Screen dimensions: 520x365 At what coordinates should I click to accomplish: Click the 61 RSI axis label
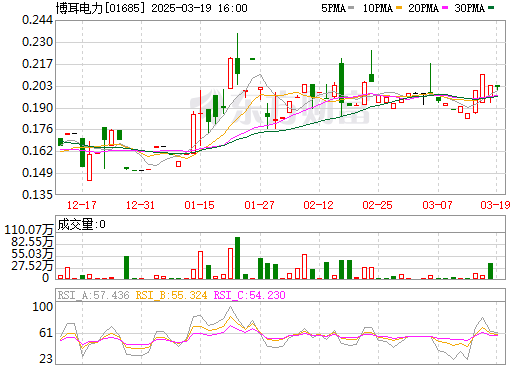tap(46, 333)
